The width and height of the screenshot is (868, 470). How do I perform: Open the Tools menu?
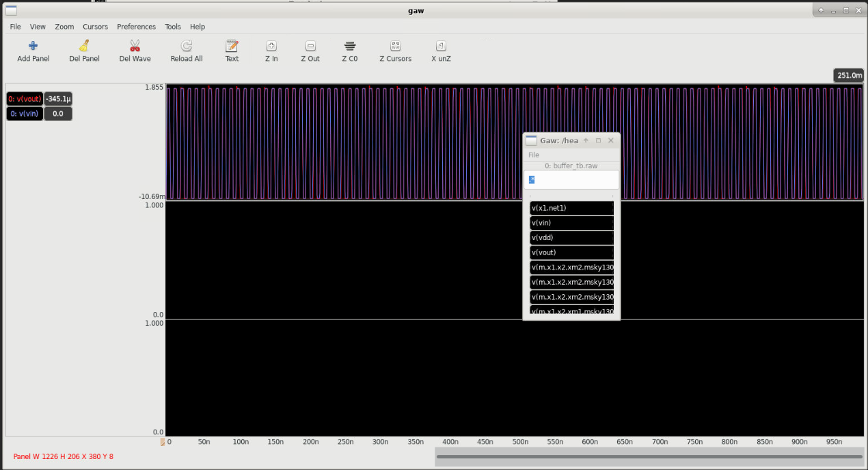(173, 27)
